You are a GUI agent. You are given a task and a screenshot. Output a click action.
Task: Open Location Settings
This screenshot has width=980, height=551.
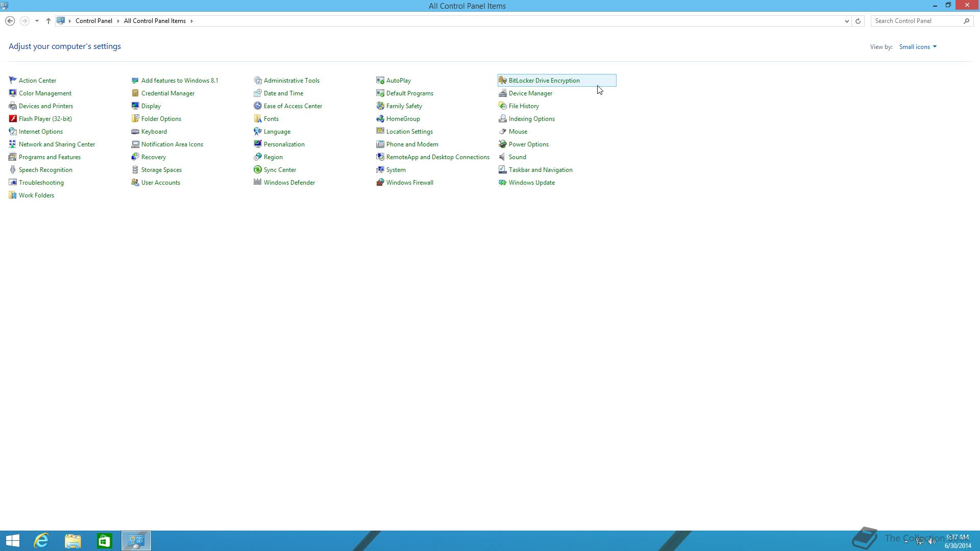click(409, 132)
